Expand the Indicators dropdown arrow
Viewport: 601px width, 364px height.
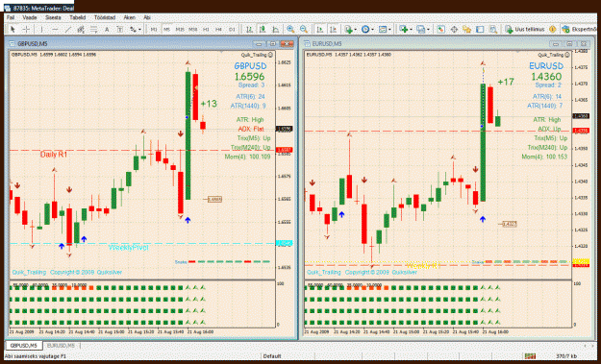point(355,30)
